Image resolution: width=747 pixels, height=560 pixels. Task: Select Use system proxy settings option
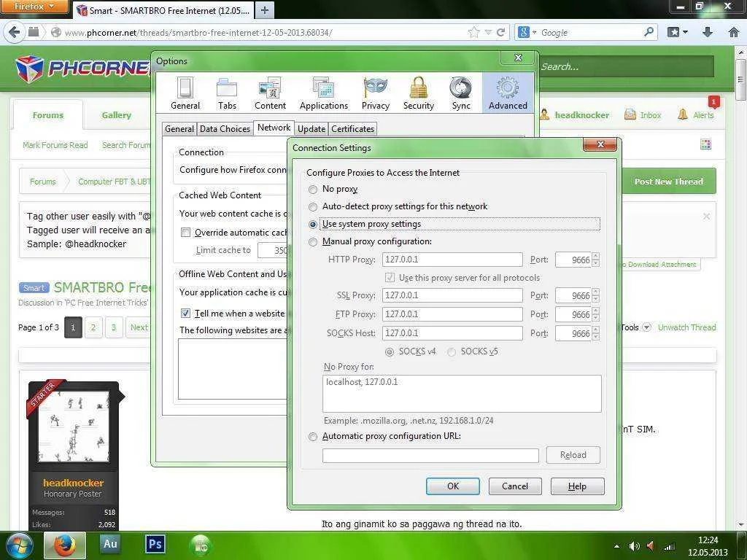pos(312,225)
